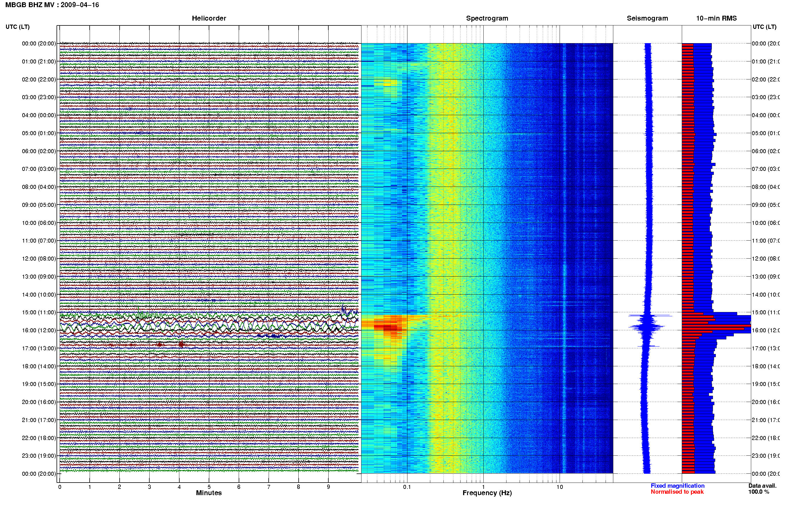
Task: Click the large earthquake waveform near 15:30
Action: coord(209,323)
